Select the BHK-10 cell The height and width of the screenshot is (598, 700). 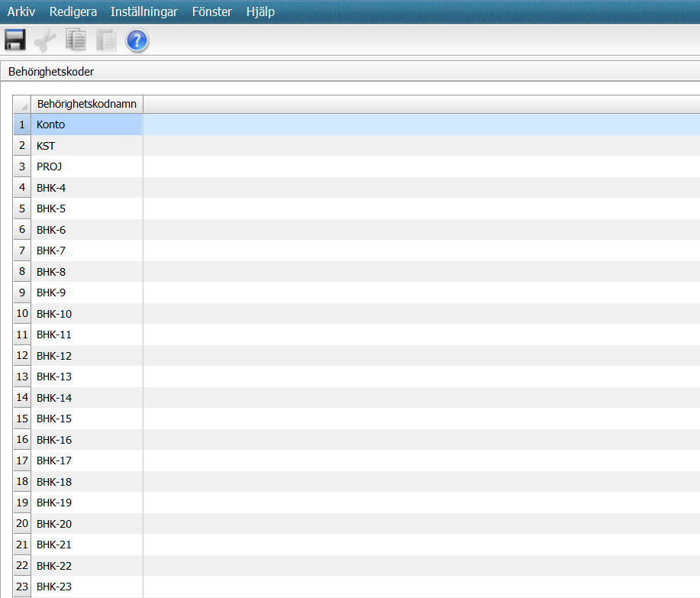coord(87,314)
